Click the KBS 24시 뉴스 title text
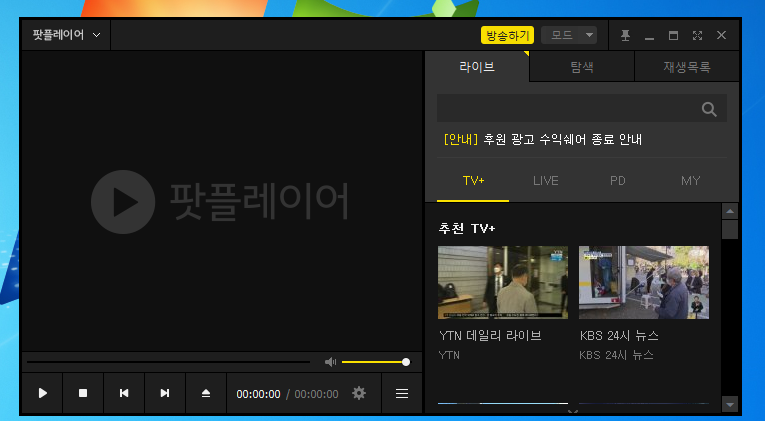The image size is (765, 421). coord(619,336)
